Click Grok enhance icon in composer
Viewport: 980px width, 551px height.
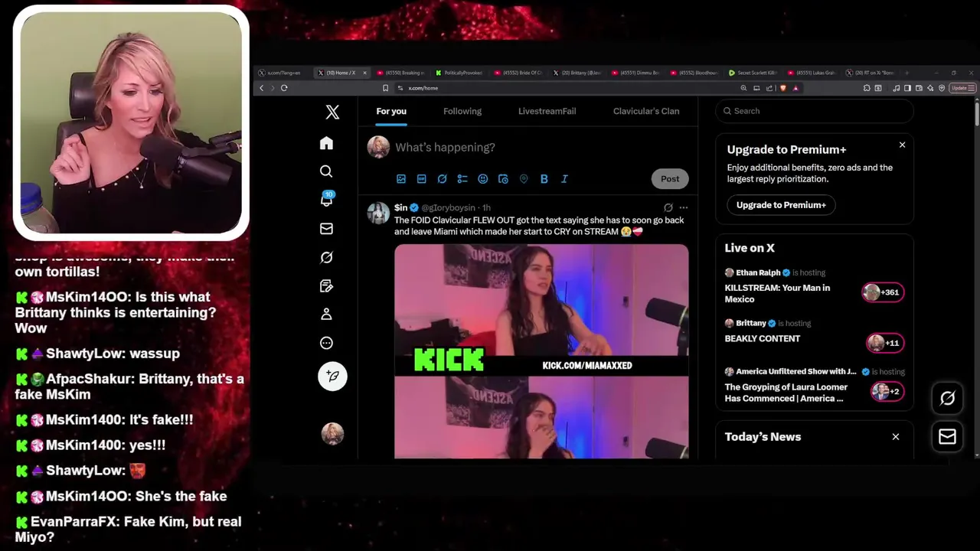pyautogui.click(x=442, y=178)
